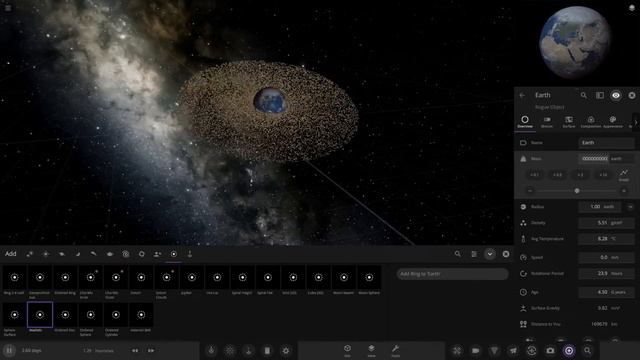Open the Mass graph button

pyautogui.click(x=624, y=176)
